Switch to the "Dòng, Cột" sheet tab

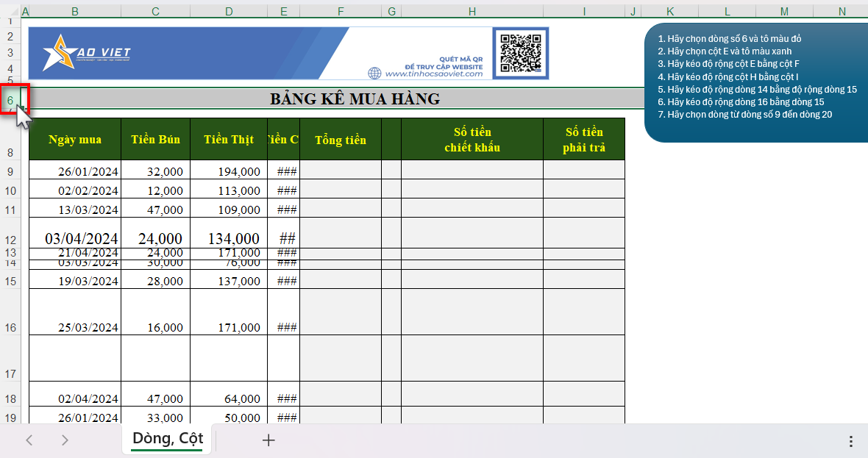click(x=168, y=439)
